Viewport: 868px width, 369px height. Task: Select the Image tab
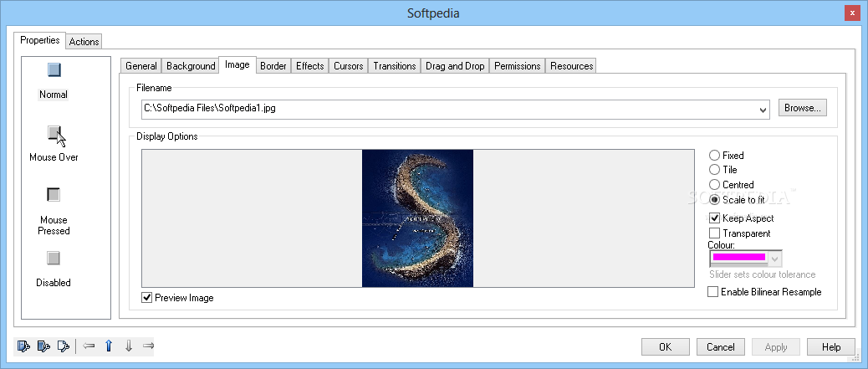(237, 64)
